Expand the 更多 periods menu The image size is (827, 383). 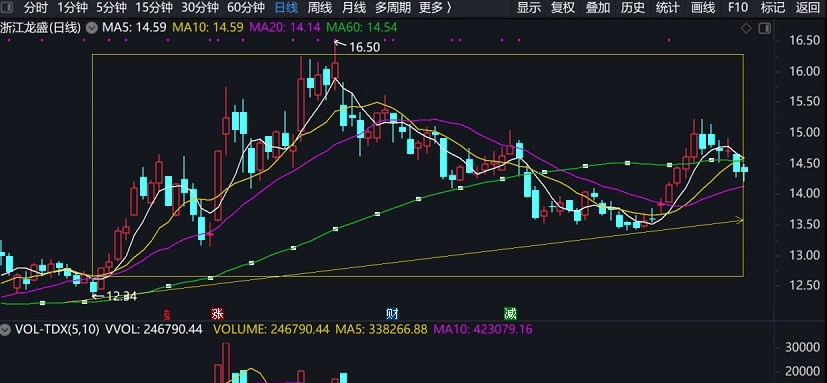click(435, 8)
